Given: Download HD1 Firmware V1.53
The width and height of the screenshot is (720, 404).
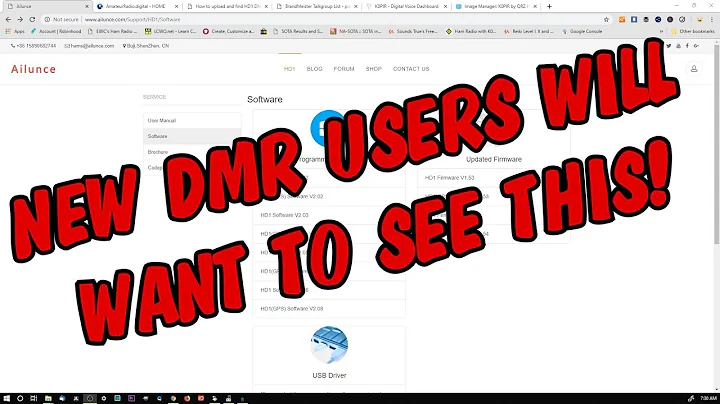Looking at the screenshot, I should [x=450, y=178].
